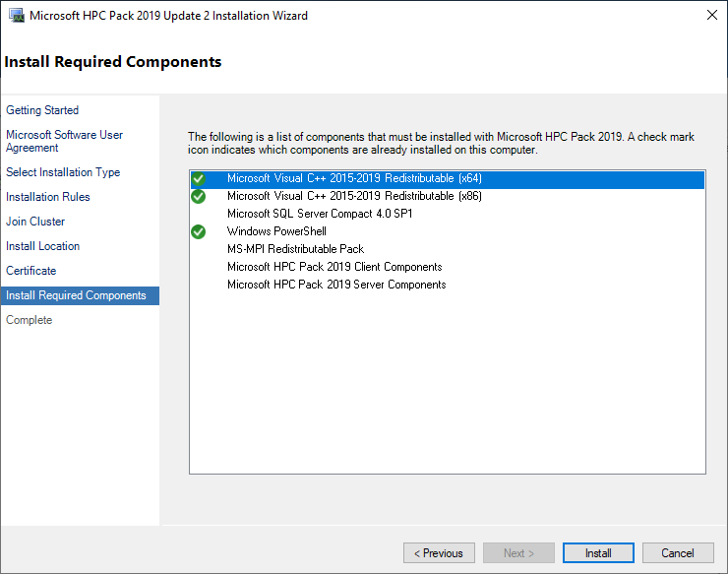Select Microsoft HPC Pack 2019 Server Components row

[448, 285]
